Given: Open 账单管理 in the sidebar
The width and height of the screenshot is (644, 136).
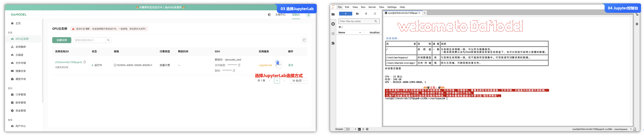Looking at the screenshot, I should click(18, 103).
